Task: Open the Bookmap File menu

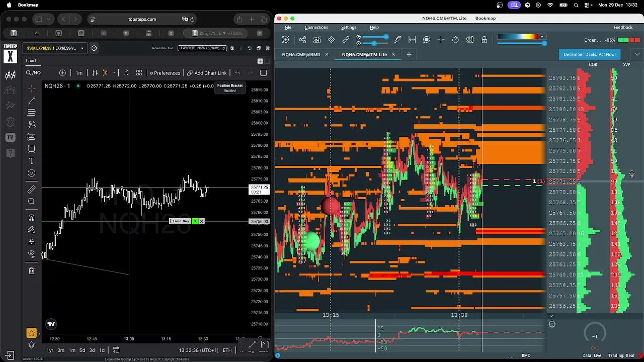Action: (x=288, y=27)
